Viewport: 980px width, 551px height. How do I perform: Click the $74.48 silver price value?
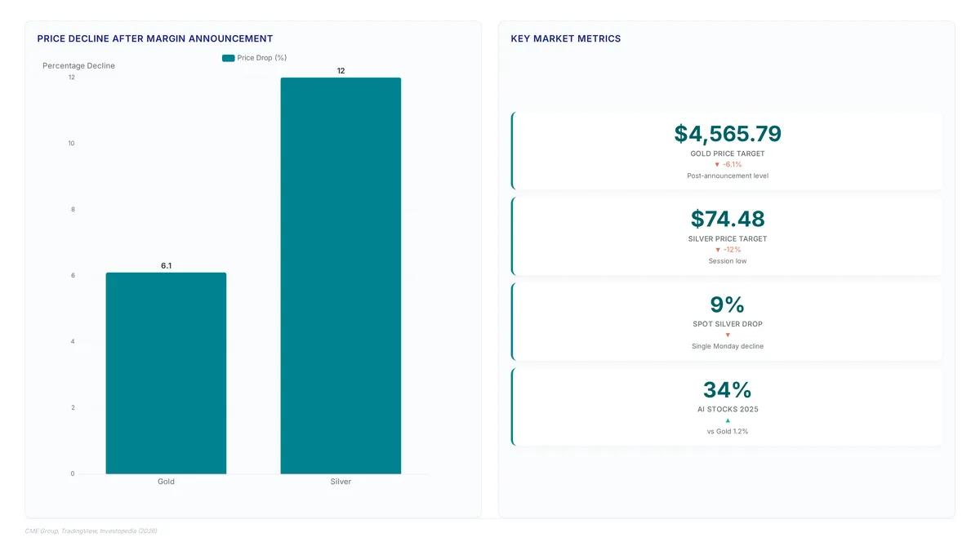[728, 219]
